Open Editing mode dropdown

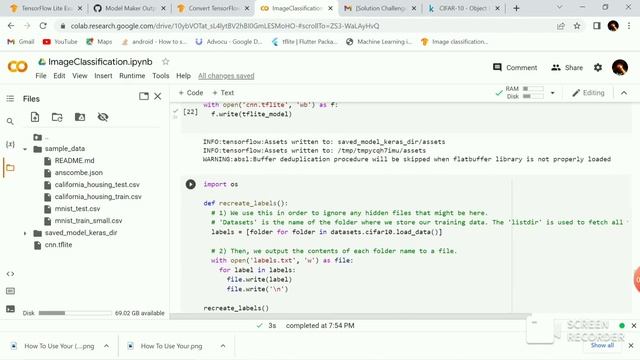pyautogui.click(x=588, y=93)
